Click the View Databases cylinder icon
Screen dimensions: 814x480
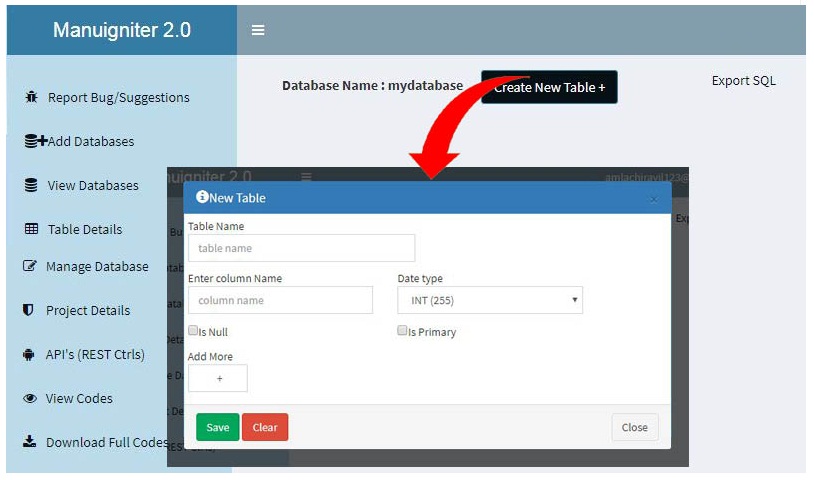[31, 185]
